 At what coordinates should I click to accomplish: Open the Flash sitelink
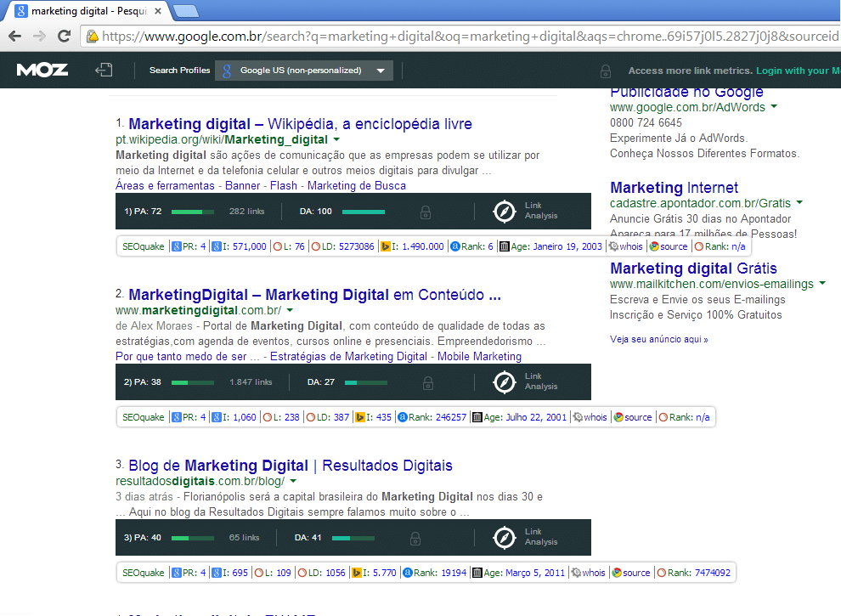[283, 186]
